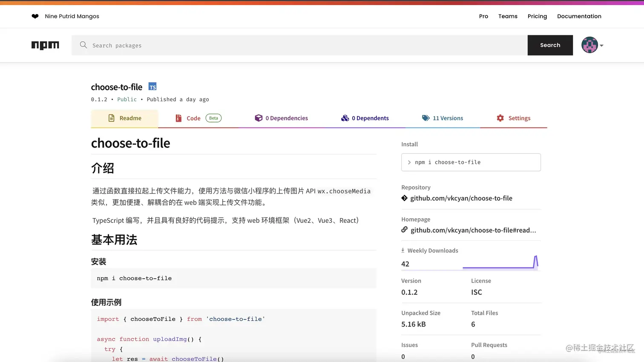The width and height of the screenshot is (644, 362).
Task: Focus the Search packages input
Action: tap(299, 45)
